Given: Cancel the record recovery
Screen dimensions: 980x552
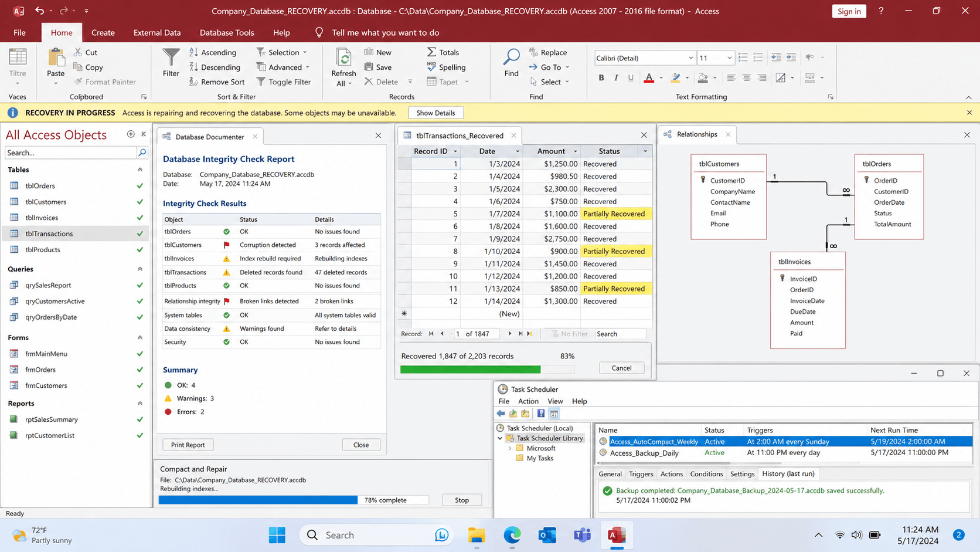Looking at the screenshot, I should [621, 368].
